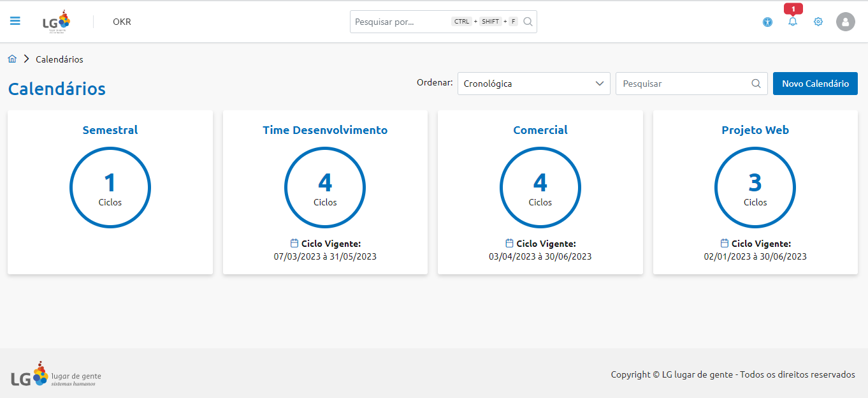868x398 pixels.
Task: Click the Novo Calendário button
Action: pos(815,84)
